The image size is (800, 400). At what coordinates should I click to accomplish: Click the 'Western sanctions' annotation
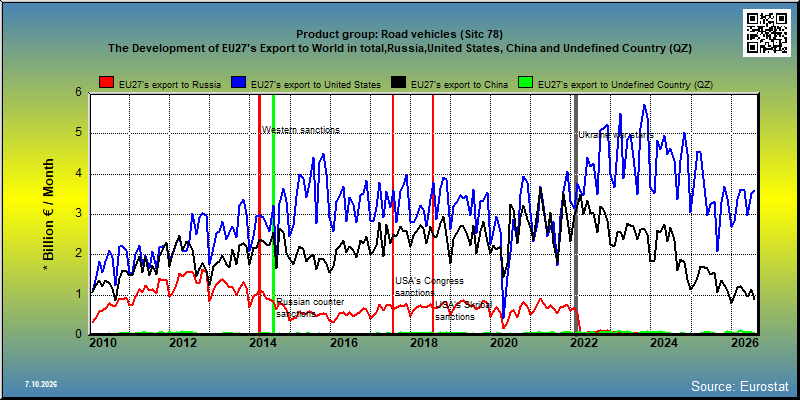coord(301,130)
